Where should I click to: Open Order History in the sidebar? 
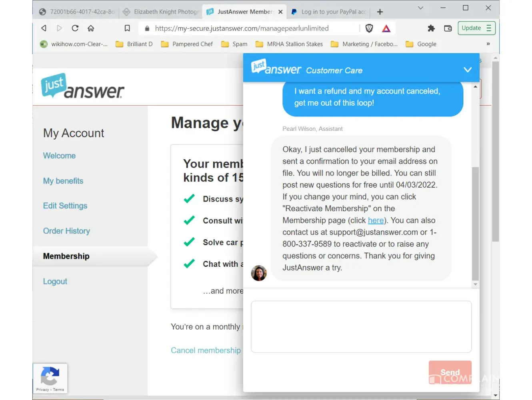(66, 231)
